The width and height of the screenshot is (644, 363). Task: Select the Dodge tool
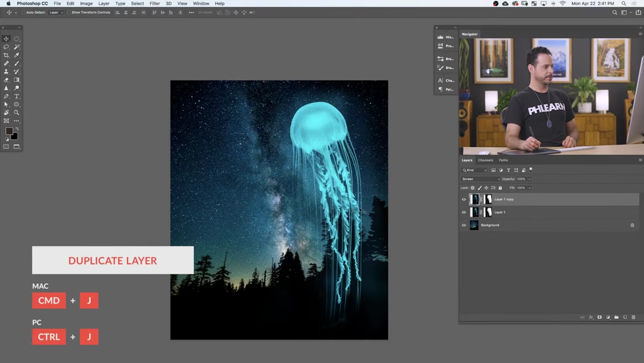(x=17, y=88)
